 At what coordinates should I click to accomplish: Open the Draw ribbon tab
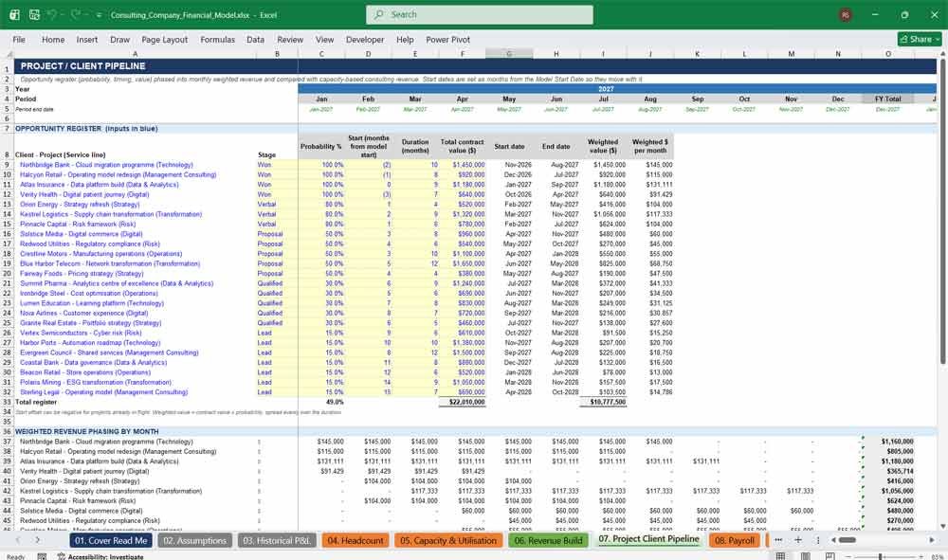pos(119,39)
